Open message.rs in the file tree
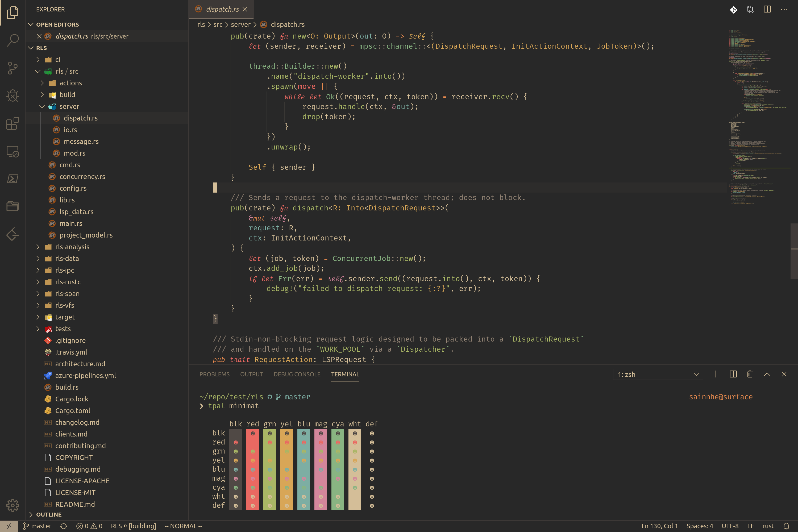 coord(81,142)
